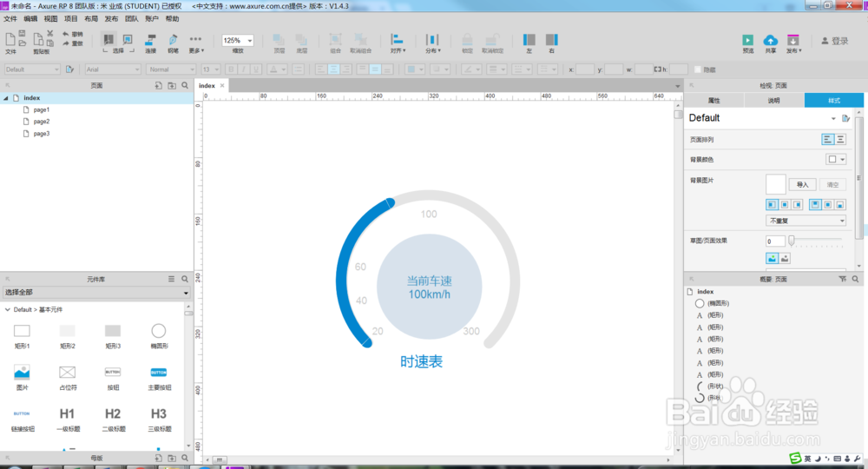868x469 pixels.
Task: Open the 125% zoom dropdown
Action: (x=250, y=41)
